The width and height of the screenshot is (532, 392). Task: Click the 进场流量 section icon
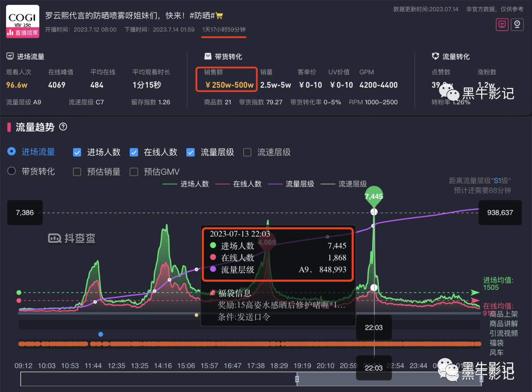pos(9,56)
